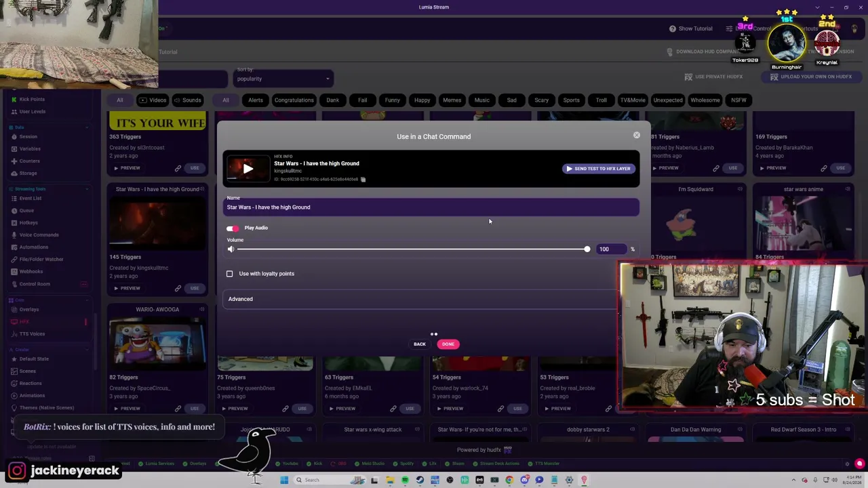Open Default State in sidebar
This screenshot has width=868, height=488.
coord(34,359)
